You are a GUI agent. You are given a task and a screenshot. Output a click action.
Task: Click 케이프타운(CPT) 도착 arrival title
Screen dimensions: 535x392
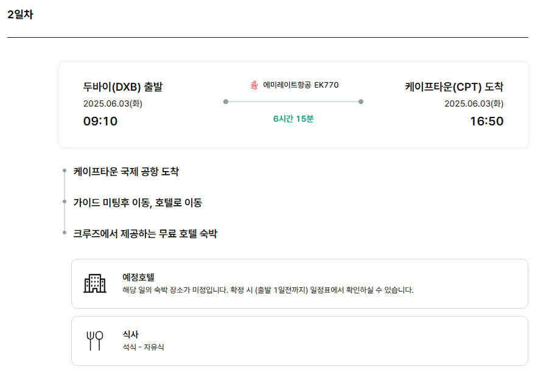coord(454,86)
